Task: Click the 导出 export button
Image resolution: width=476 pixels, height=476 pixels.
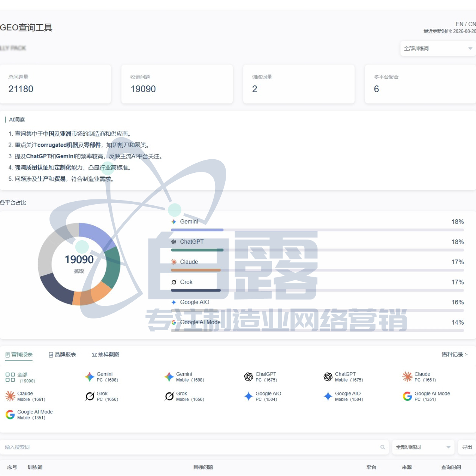Action: [467, 447]
